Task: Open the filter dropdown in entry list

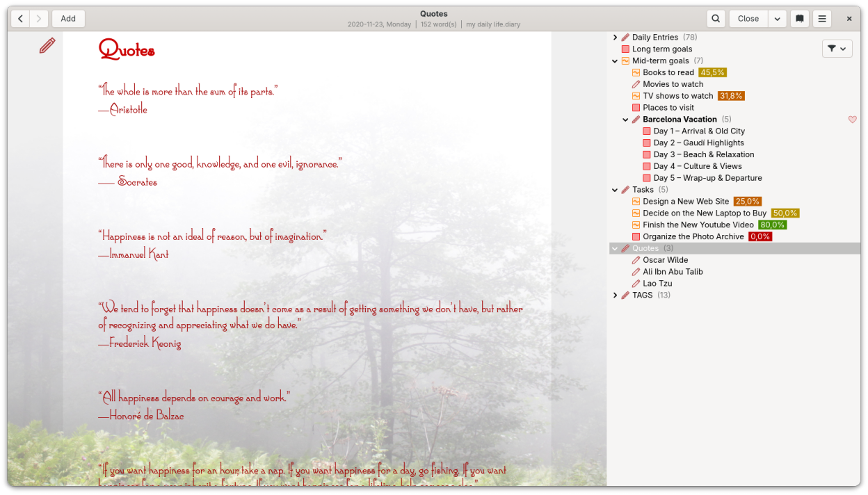Action: (837, 48)
